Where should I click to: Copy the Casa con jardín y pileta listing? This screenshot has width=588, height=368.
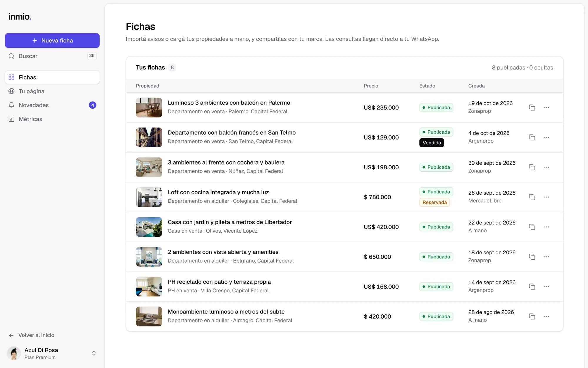(x=532, y=227)
